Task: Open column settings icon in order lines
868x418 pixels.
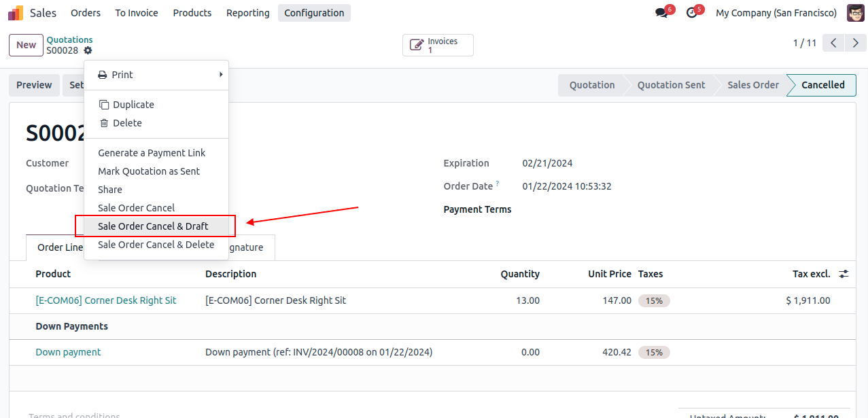Action: 844,274
